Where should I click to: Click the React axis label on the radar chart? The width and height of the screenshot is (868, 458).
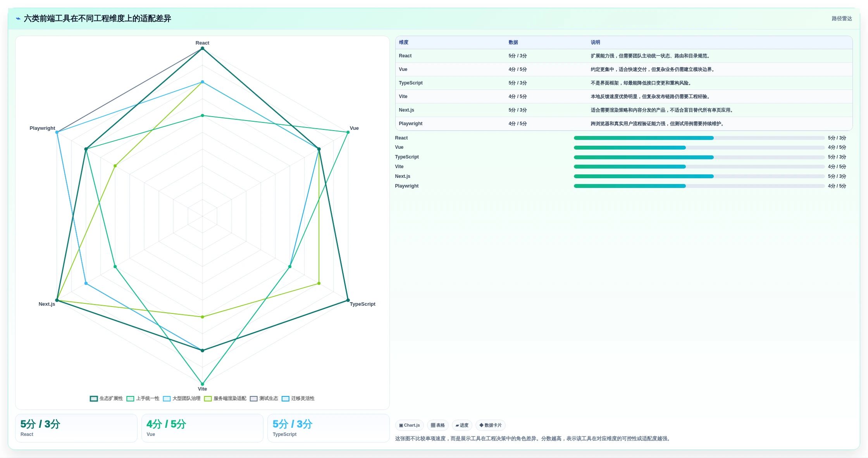(x=202, y=43)
